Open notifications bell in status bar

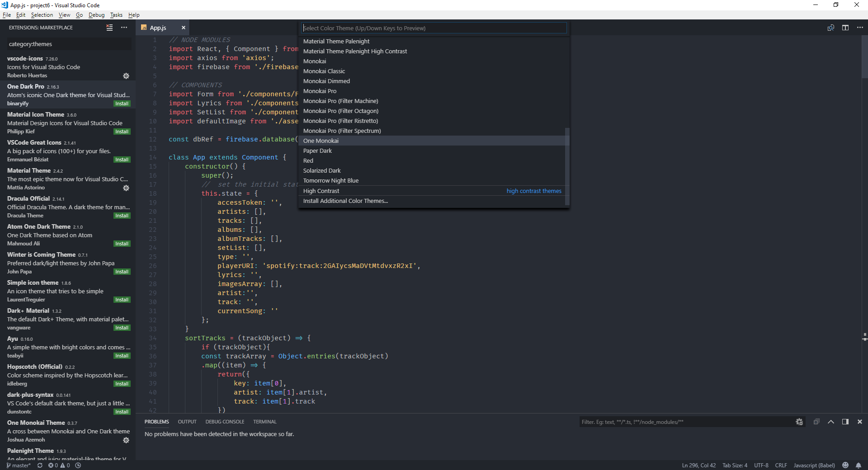(x=858, y=465)
